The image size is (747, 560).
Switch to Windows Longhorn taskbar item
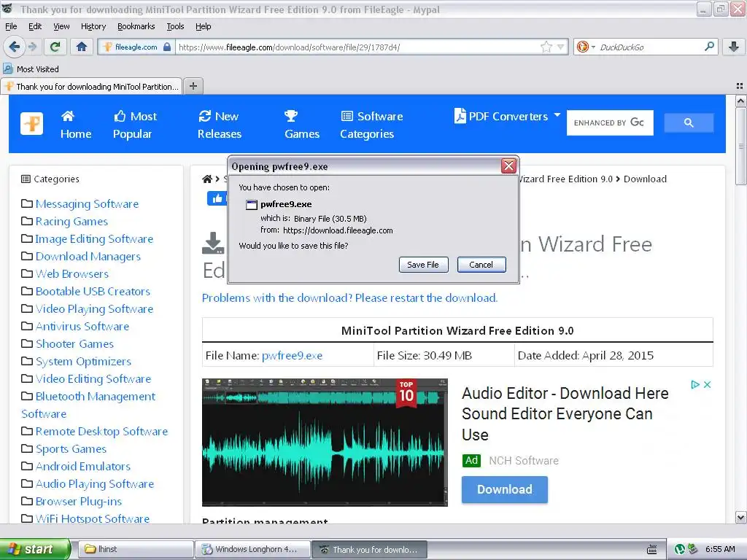click(252, 549)
